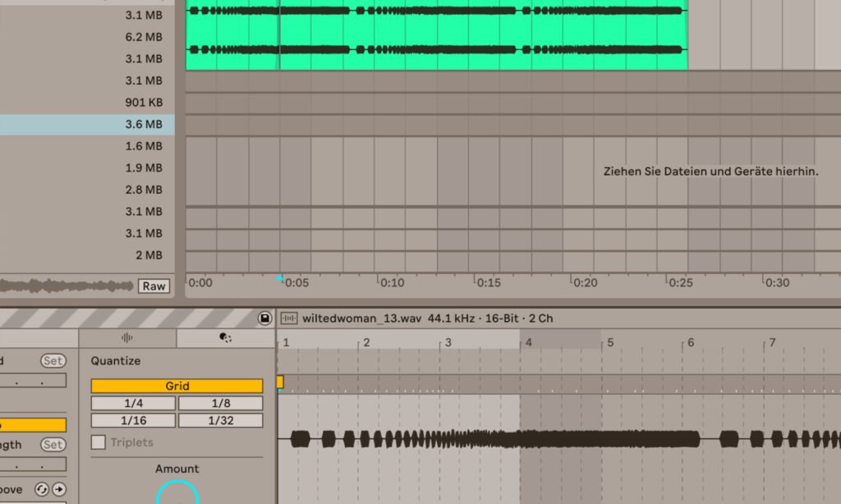Click the wiltedwoman_13.wav file name

(x=361, y=318)
